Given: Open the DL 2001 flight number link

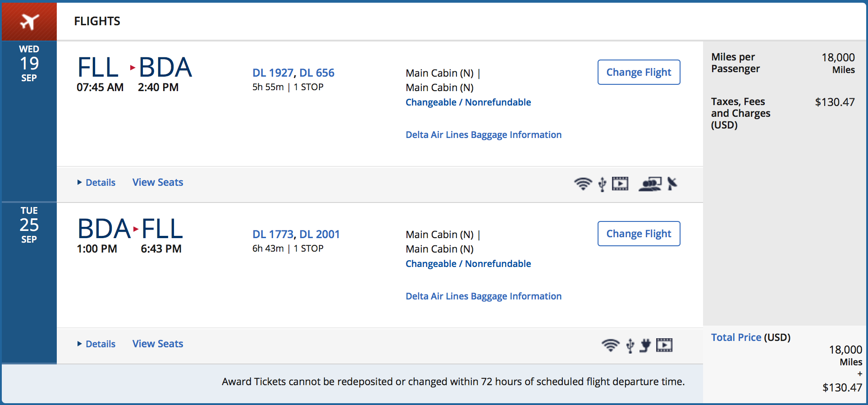Looking at the screenshot, I should pos(320,234).
